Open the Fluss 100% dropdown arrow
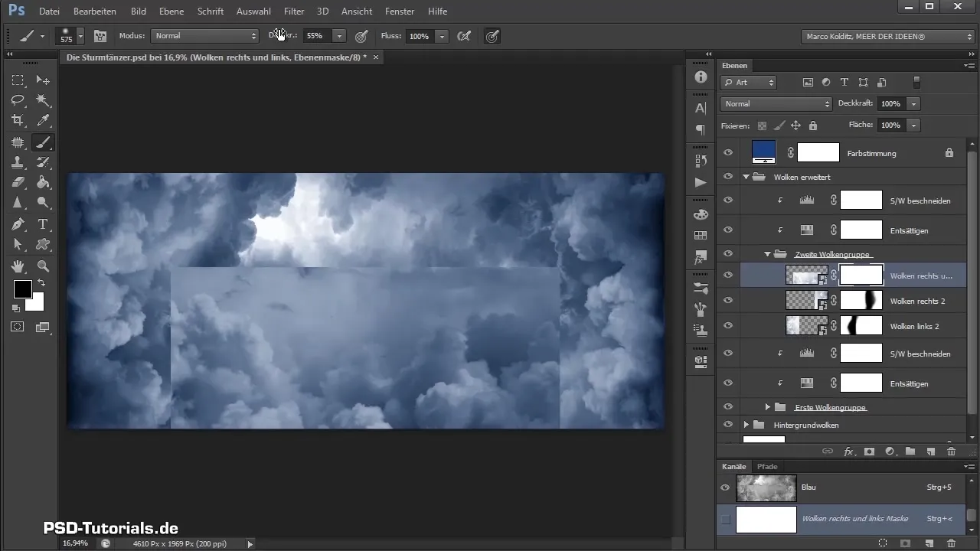 click(442, 36)
